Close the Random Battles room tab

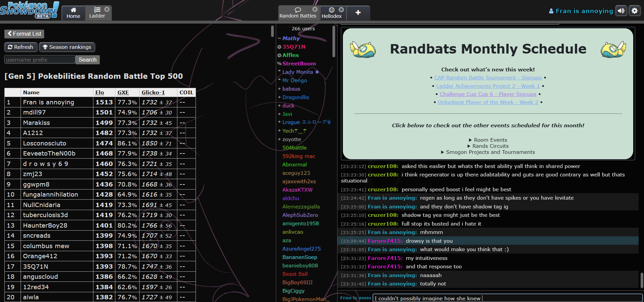click(315, 9)
